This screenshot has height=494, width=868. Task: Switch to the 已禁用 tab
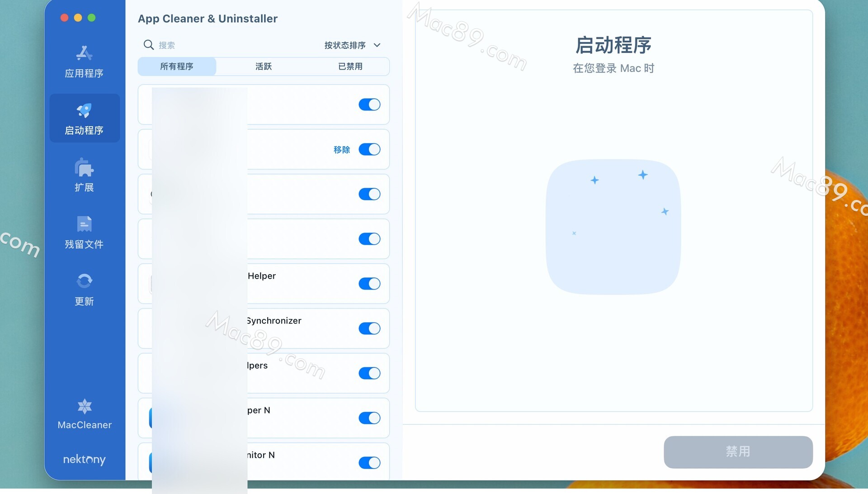coord(350,66)
